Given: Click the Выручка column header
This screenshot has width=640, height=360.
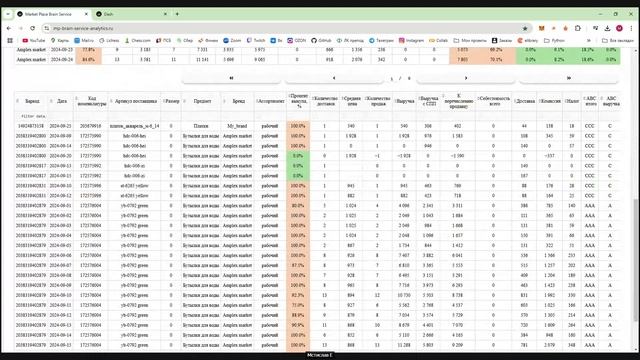Looking at the screenshot, I should pyautogui.click(x=405, y=101).
